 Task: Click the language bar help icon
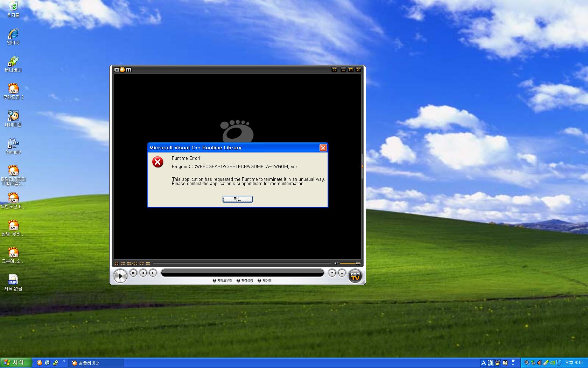click(x=505, y=363)
